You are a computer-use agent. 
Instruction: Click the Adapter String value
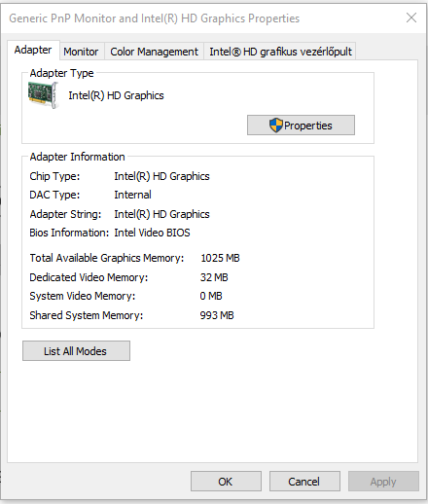click(x=161, y=214)
